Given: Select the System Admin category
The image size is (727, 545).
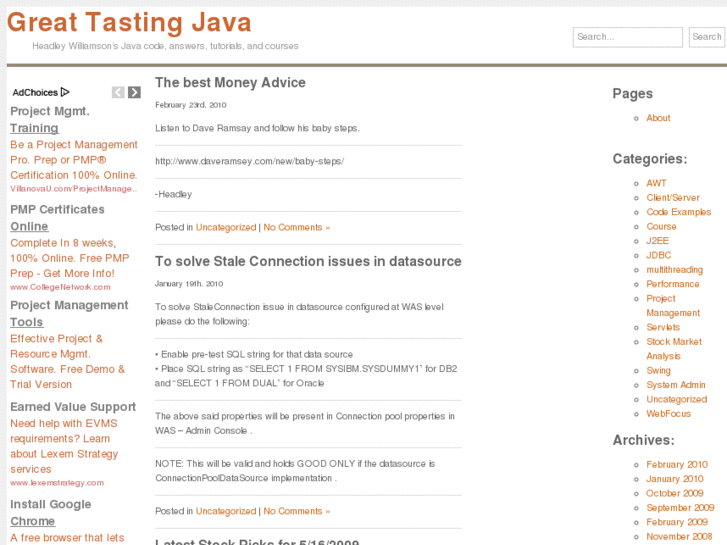Looking at the screenshot, I should coord(676,385).
